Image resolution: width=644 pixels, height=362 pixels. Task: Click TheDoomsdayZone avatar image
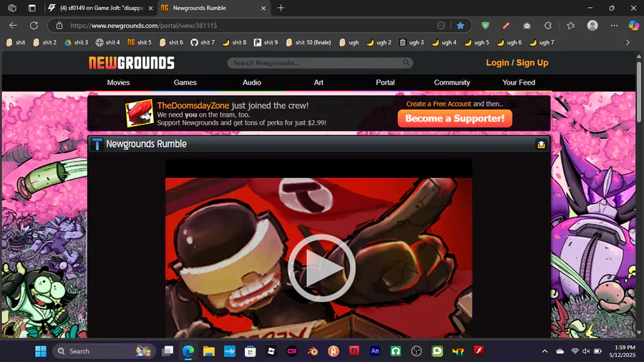pyautogui.click(x=140, y=113)
